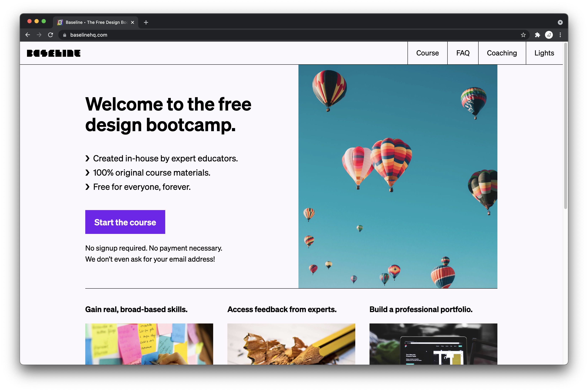Open the extensions puzzle icon
Viewport: 588px width, 391px height.
point(537,35)
